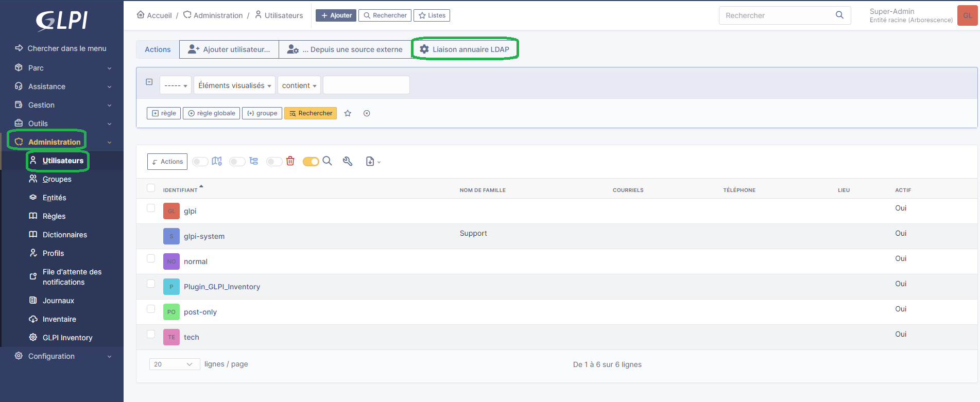Click the glpi-system avatar badge
Image resolution: width=980 pixels, height=402 pixels.
(171, 236)
